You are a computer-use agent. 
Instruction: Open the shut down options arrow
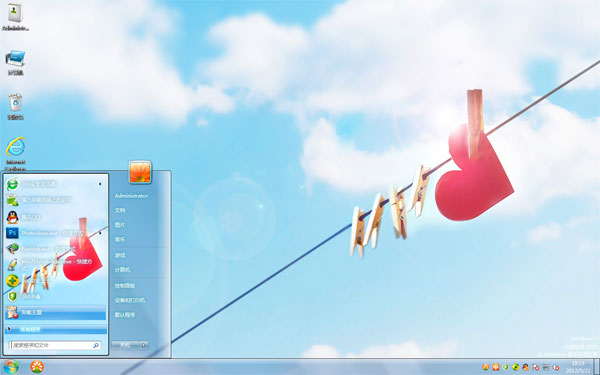(x=144, y=345)
